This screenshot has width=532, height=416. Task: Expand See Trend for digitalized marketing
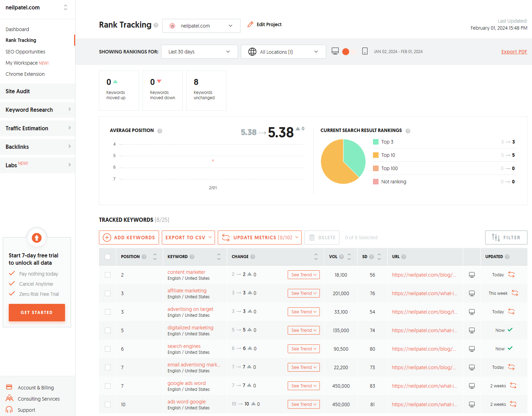[x=303, y=330]
